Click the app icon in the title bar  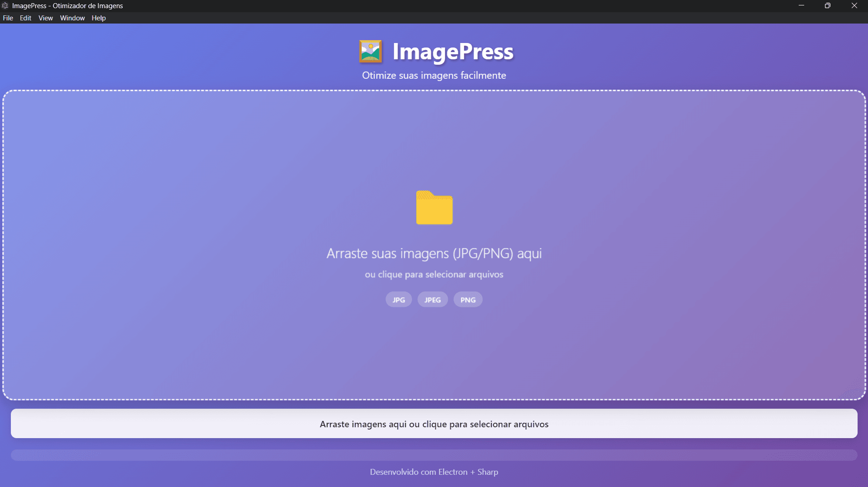click(5, 5)
